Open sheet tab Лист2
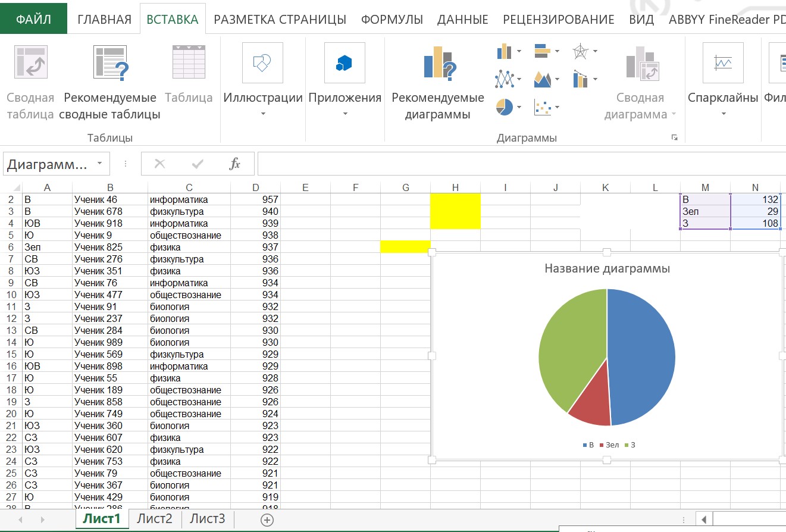 155,519
